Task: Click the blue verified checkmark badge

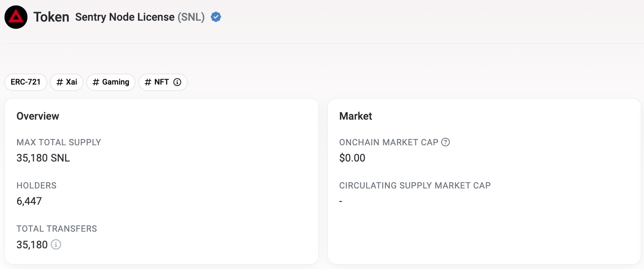Action: coord(216,17)
